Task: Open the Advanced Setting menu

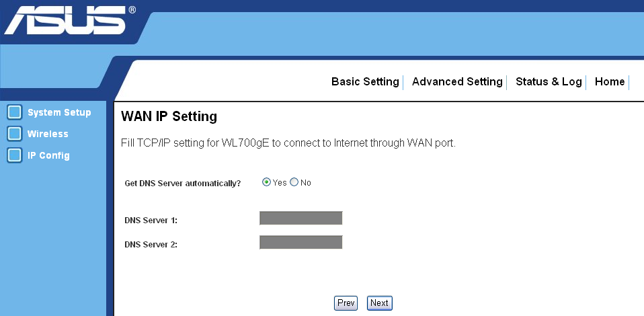Action: 457,82
